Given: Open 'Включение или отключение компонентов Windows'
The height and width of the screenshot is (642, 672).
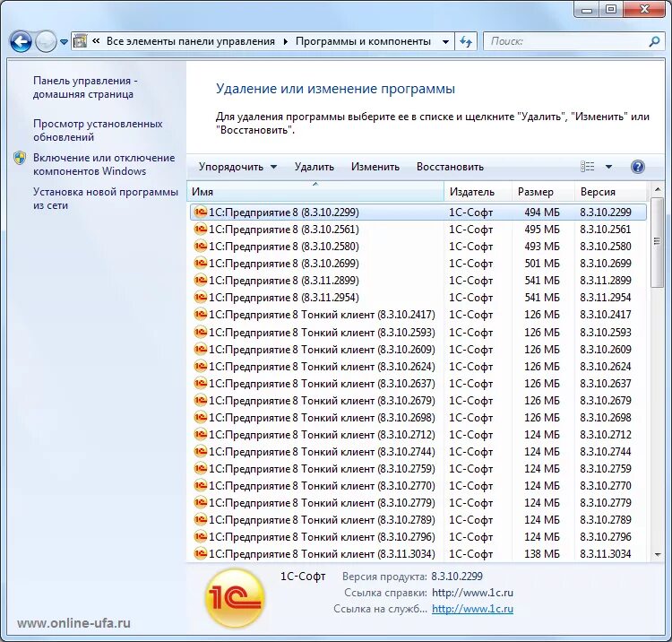Looking at the screenshot, I should (x=104, y=164).
